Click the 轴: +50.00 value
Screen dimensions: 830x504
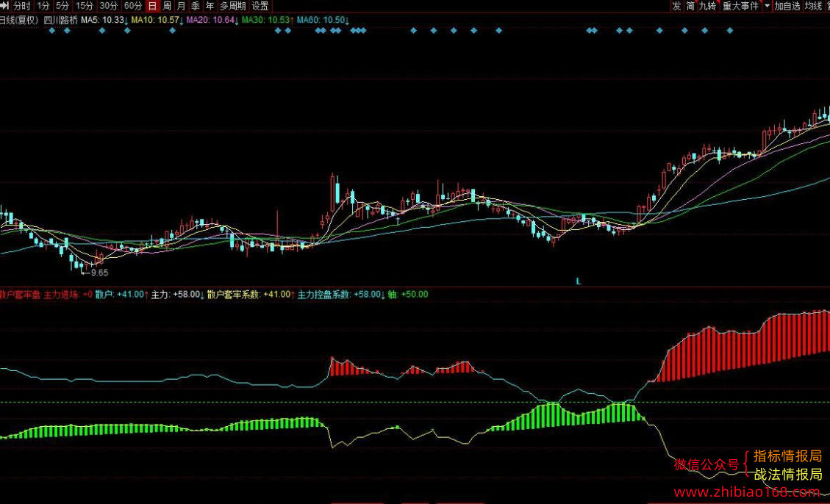click(408, 295)
